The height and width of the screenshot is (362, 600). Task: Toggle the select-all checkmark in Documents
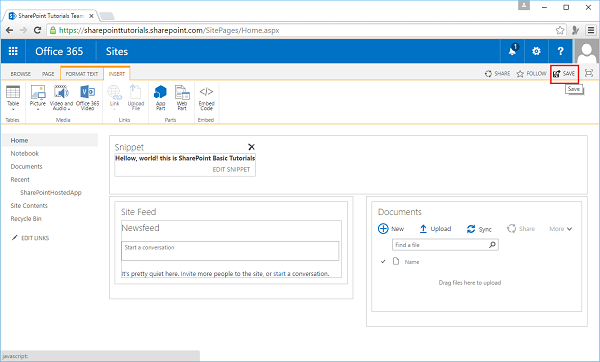(383, 262)
